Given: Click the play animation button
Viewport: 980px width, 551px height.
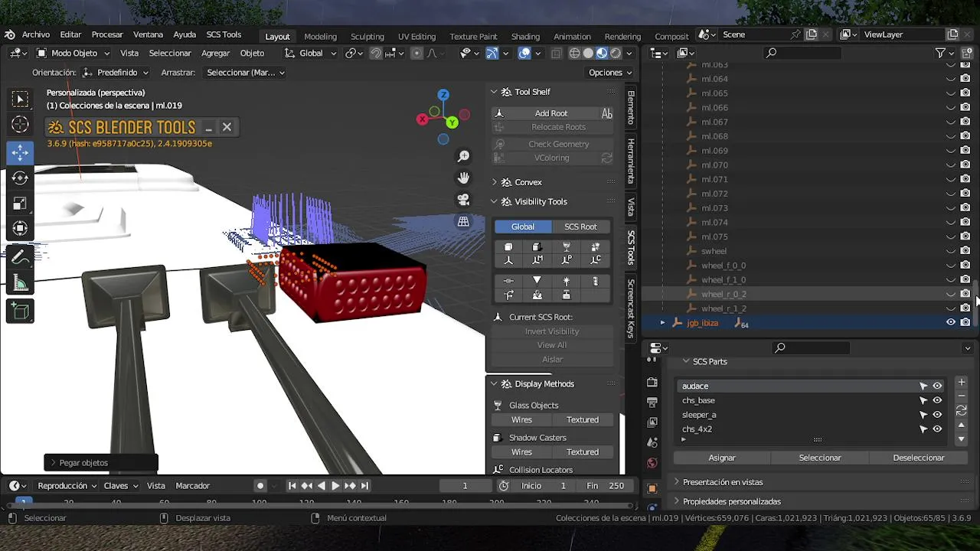Looking at the screenshot, I should (335, 485).
